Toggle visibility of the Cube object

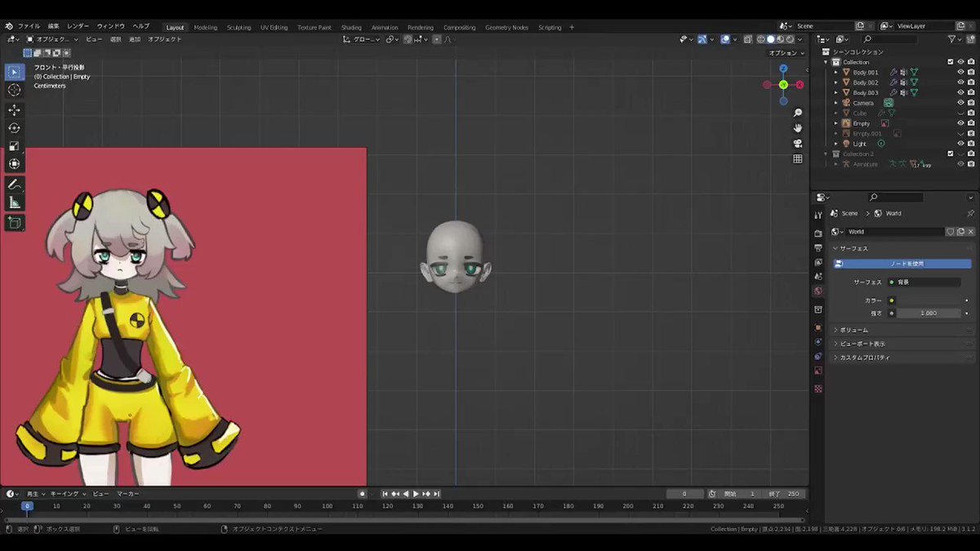coord(961,113)
